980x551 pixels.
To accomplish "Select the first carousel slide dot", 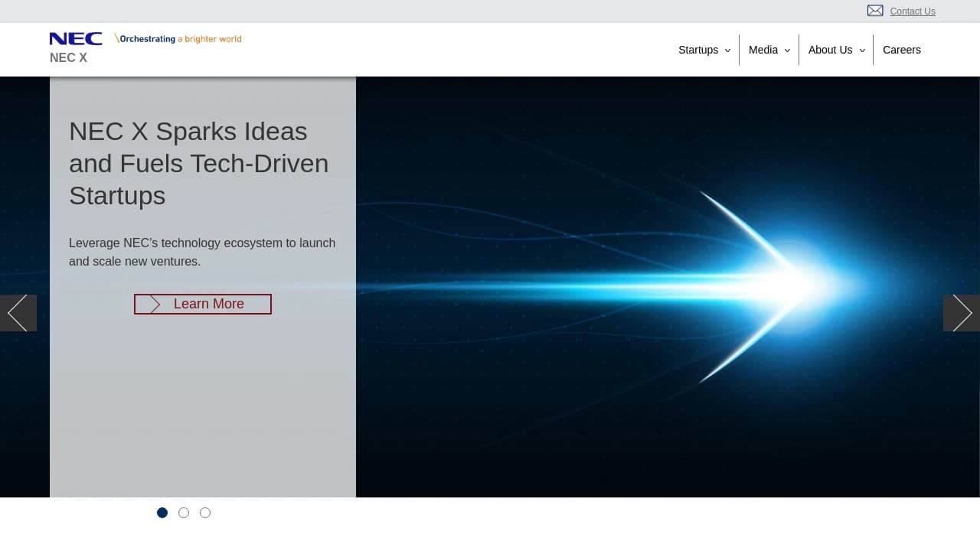I will coord(162,513).
